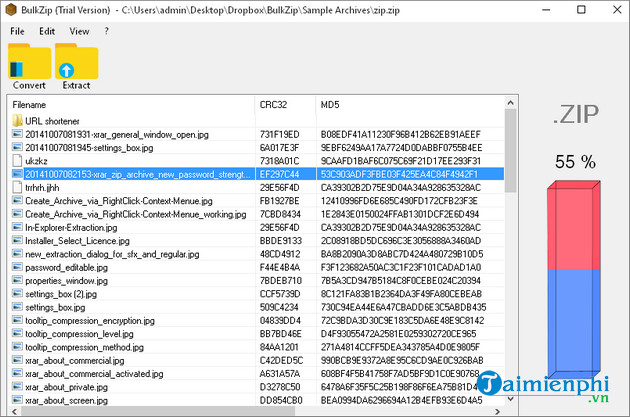Click icon of password_editable.jpg
Viewport: 630px width, 417px height.
click(x=17, y=267)
